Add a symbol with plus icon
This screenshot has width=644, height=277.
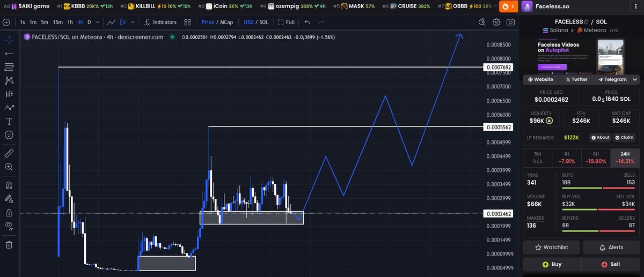[6, 22]
